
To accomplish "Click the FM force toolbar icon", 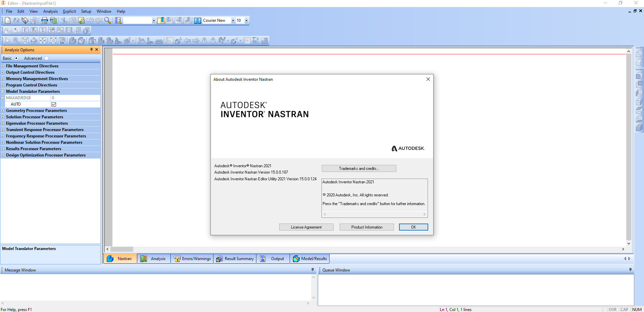I will tap(34, 30).
